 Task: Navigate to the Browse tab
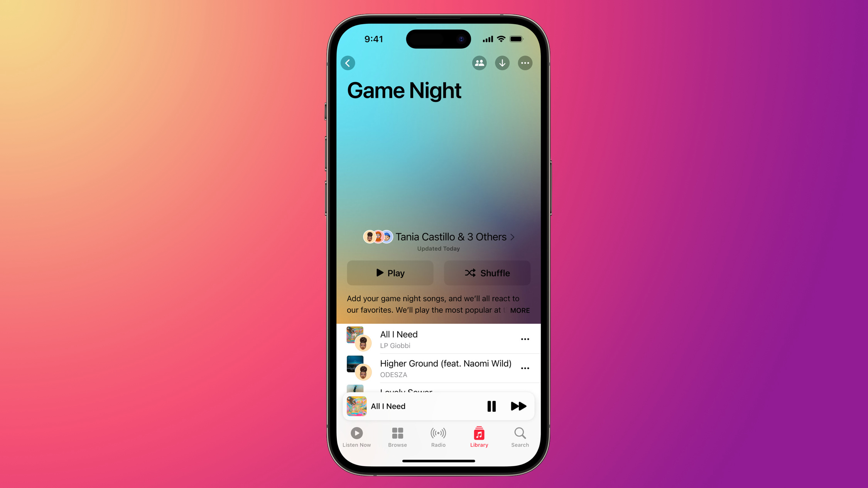(x=397, y=437)
